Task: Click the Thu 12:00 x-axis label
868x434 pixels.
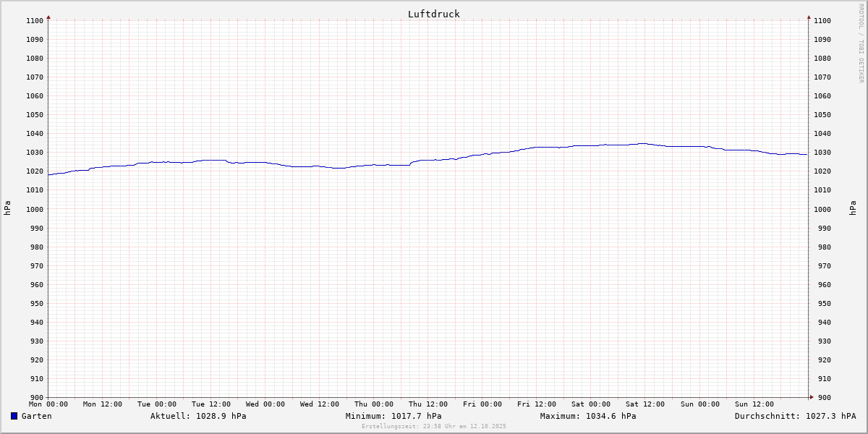Action: [x=428, y=404]
